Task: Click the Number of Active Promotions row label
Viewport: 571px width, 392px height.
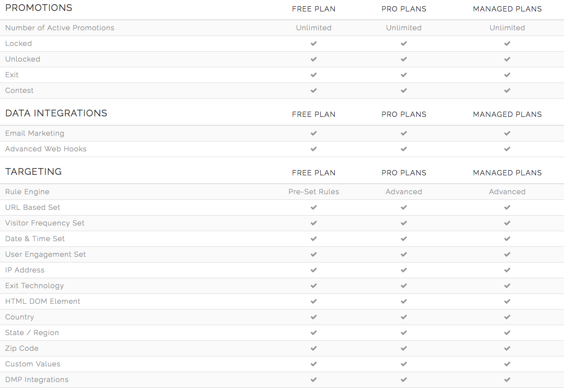Action: pyautogui.click(x=60, y=28)
